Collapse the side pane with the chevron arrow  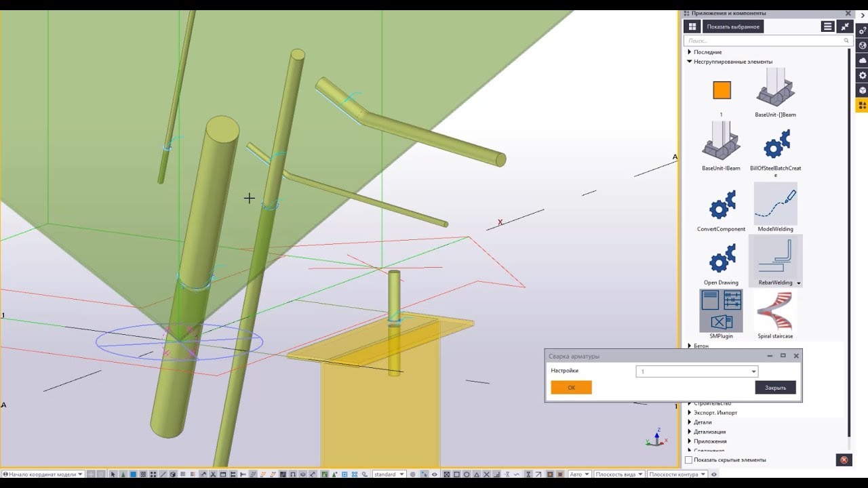click(862, 16)
